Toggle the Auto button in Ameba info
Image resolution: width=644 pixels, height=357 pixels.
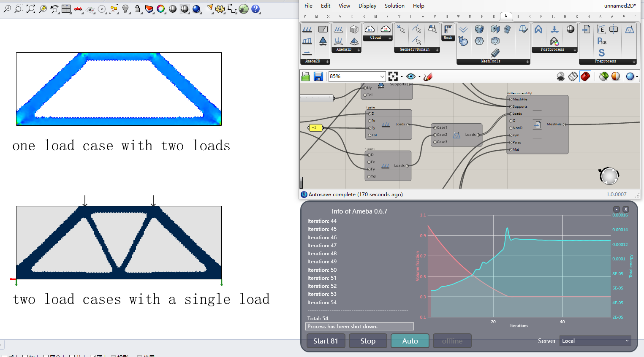coord(410,341)
